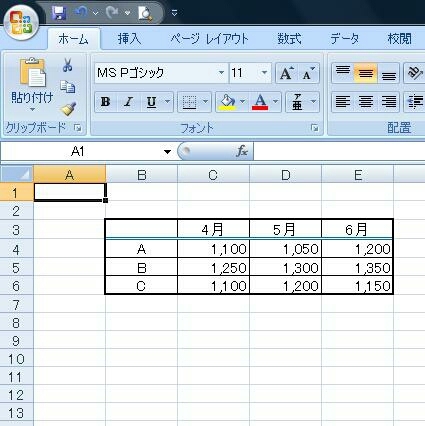
Task: Cut selection with scissors icon
Action: tap(68, 65)
